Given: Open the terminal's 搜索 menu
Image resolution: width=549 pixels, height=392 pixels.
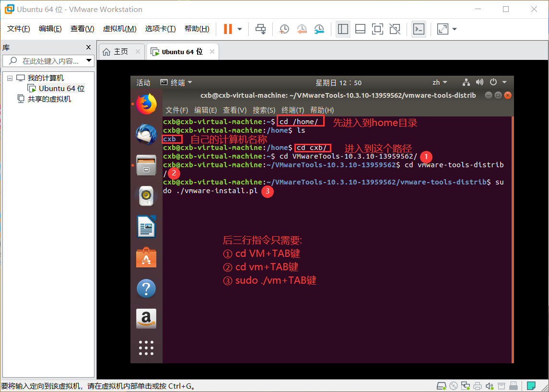Looking at the screenshot, I should [x=263, y=110].
